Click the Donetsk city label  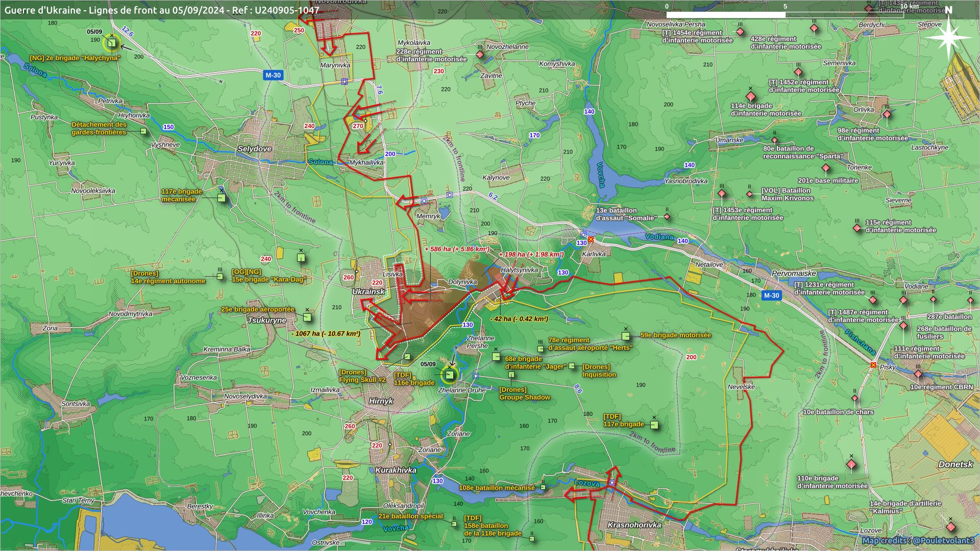(x=955, y=464)
